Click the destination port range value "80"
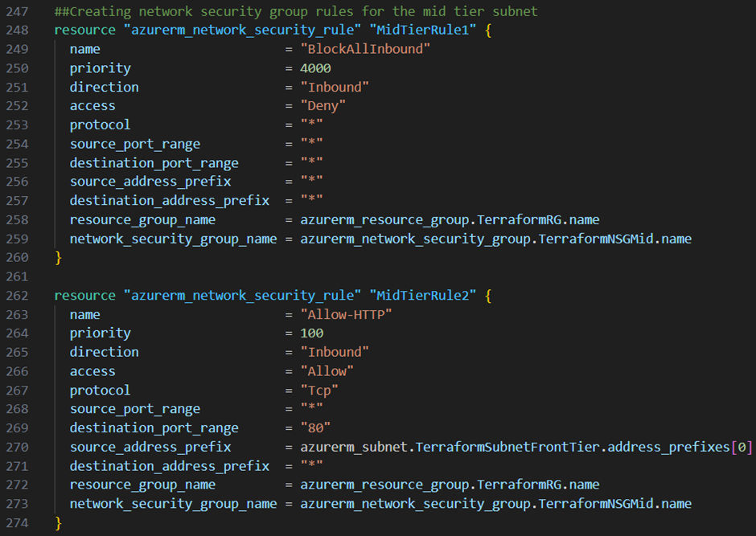The image size is (756, 536). coord(315,428)
